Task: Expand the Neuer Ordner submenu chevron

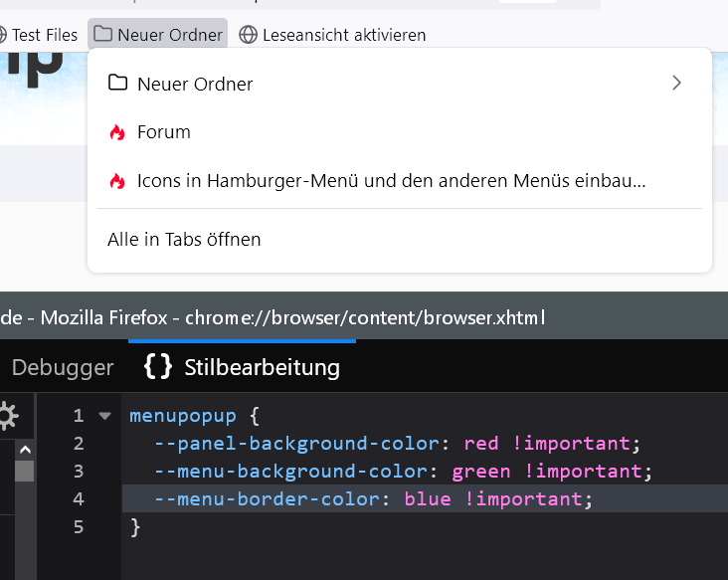Action: click(x=676, y=83)
